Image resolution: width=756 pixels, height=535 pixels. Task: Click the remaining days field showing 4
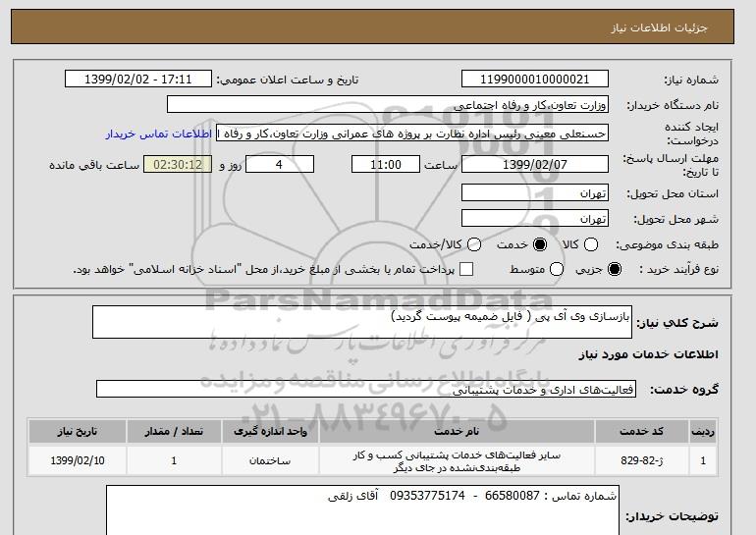(x=280, y=164)
